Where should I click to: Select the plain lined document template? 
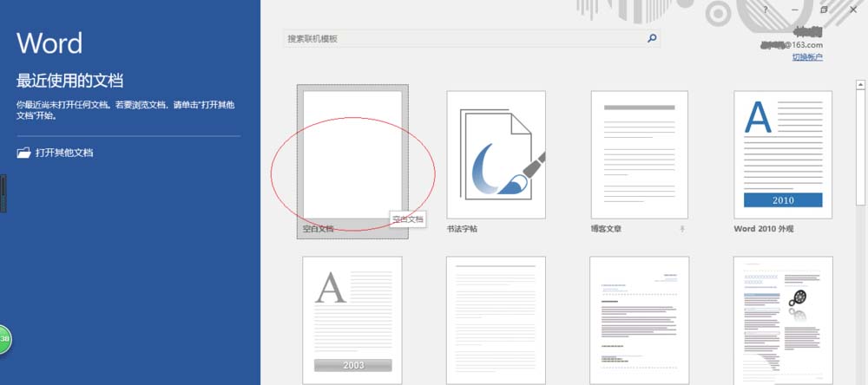pyautogui.click(x=496, y=320)
